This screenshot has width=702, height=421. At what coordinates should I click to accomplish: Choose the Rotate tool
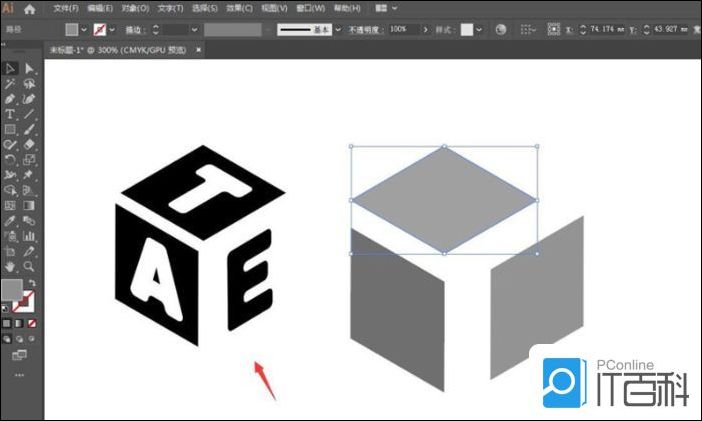click(x=10, y=160)
